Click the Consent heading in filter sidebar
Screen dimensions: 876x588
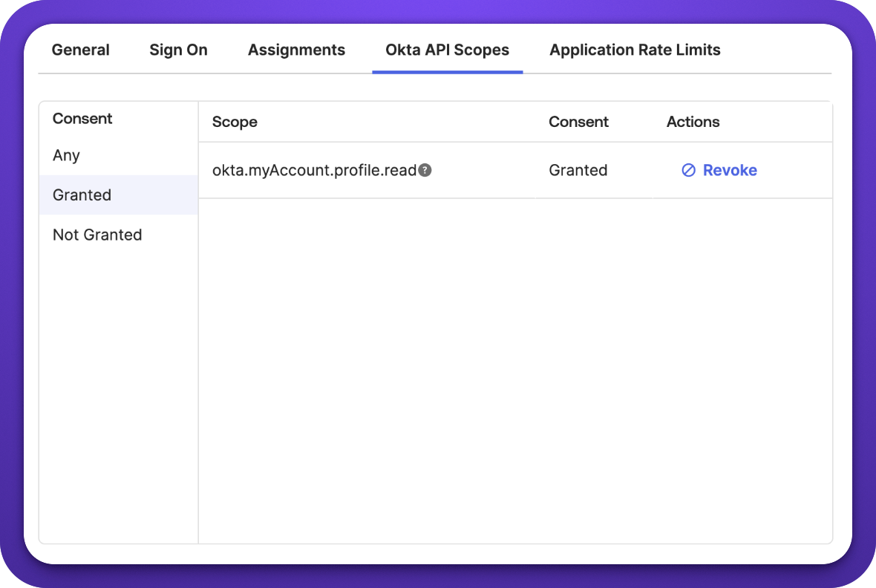tap(82, 119)
